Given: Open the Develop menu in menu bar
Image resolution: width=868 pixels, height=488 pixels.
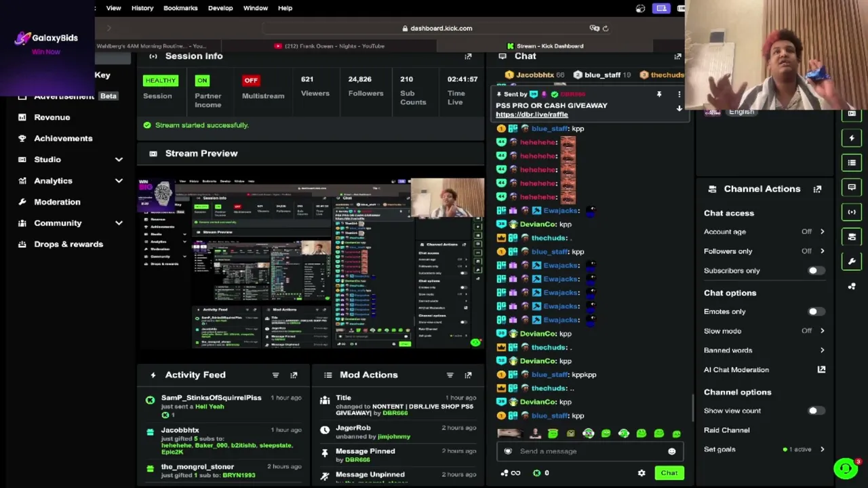Looking at the screenshot, I should pyautogui.click(x=220, y=8).
